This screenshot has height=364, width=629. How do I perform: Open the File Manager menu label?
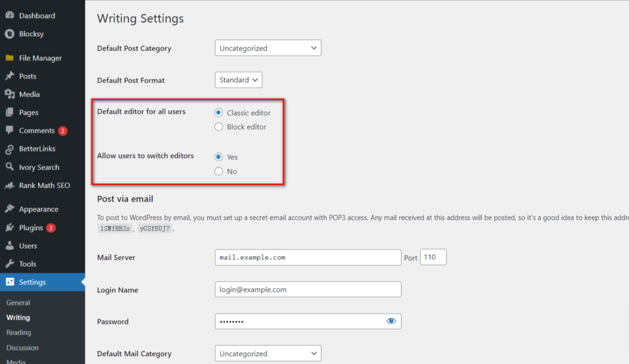41,58
